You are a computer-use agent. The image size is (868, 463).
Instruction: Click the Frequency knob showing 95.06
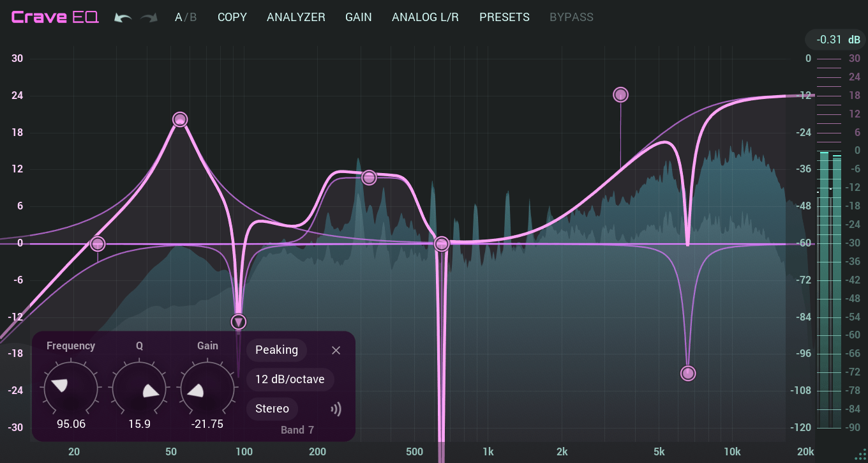(70, 388)
